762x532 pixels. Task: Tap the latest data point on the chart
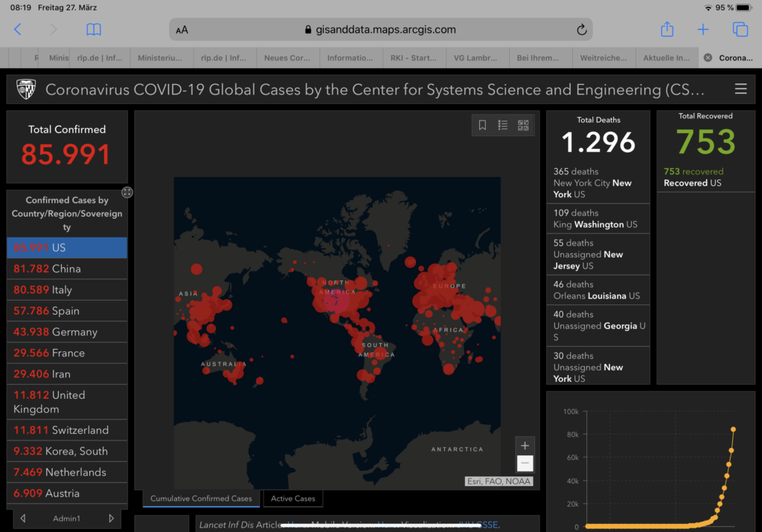pos(733,429)
